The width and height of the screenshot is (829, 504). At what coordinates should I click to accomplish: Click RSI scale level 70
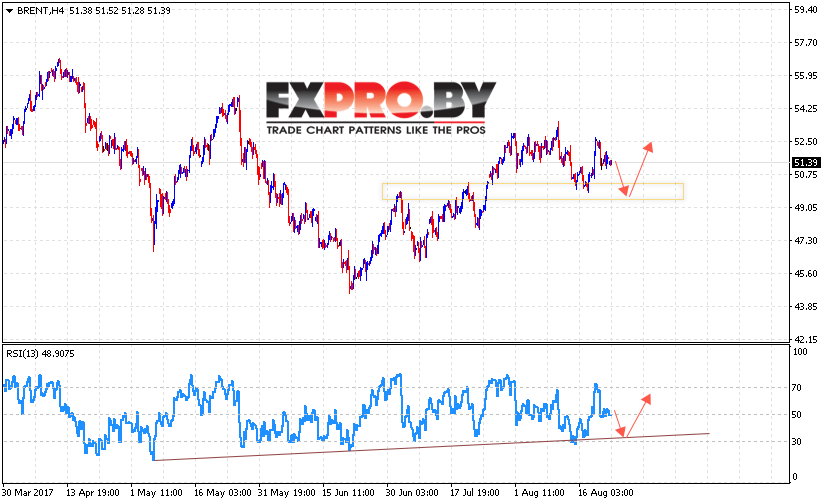798,388
